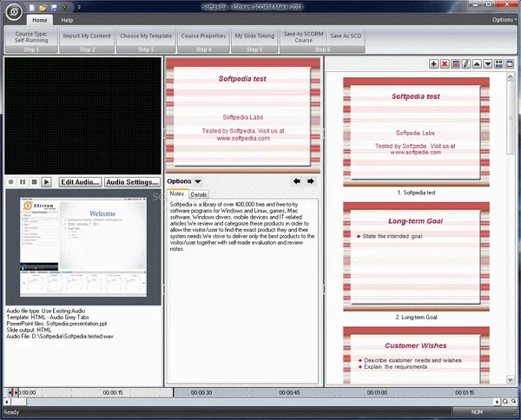This screenshot has width=521, height=420.
Task: Select slide thumbnail 2 Long-term Goal
Action: tap(416, 257)
